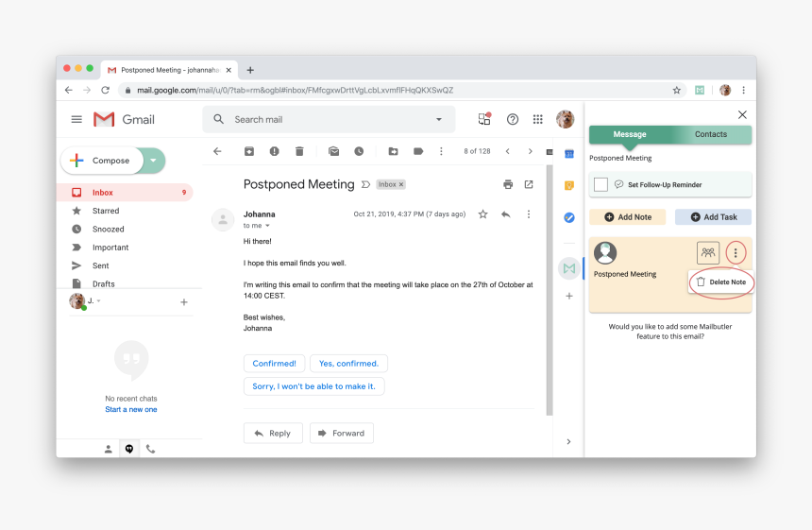Click the Move to folder icon

pyautogui.click(x=393, y=151)
